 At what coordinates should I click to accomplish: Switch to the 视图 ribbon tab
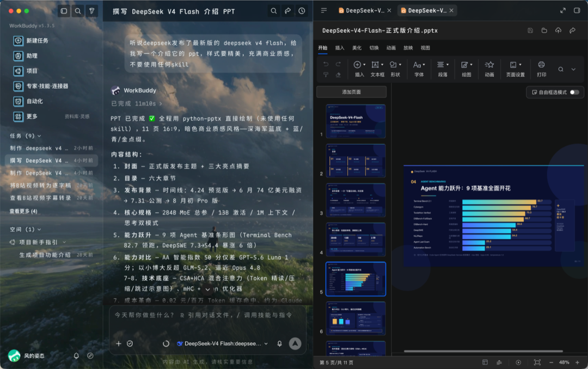(425, 48)
